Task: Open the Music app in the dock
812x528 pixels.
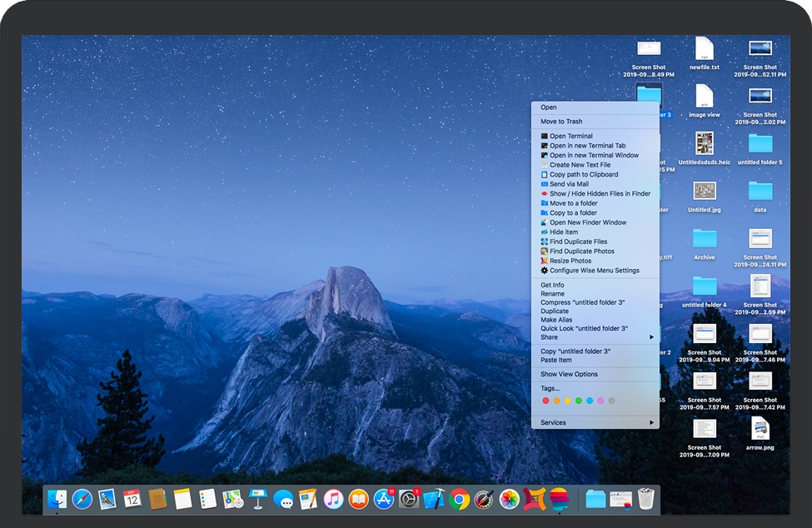Action: pos(333,499)
